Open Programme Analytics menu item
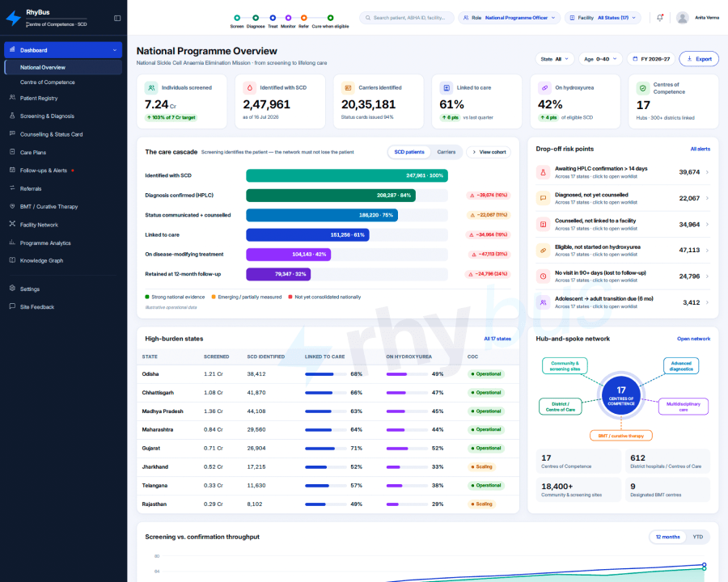 click(63, 242)
